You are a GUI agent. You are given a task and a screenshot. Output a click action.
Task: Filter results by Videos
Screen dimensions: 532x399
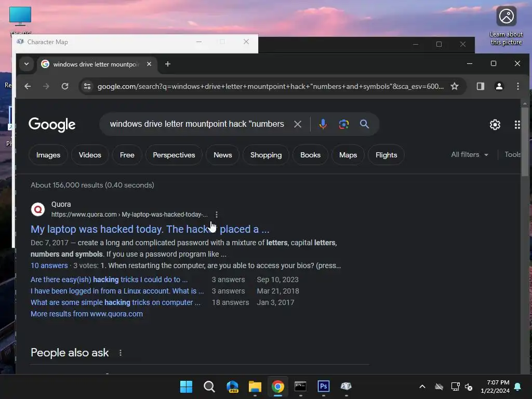[x=90, y=155]
